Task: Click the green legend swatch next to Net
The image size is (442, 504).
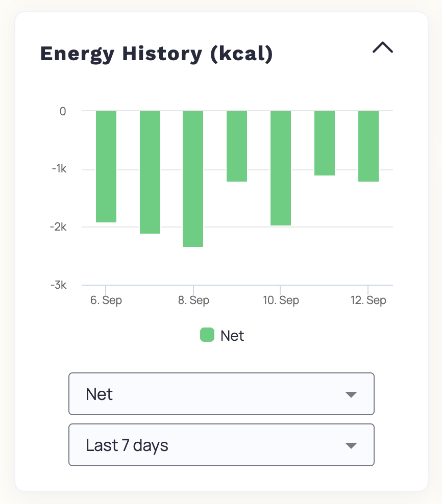Action: click(207, 335)
